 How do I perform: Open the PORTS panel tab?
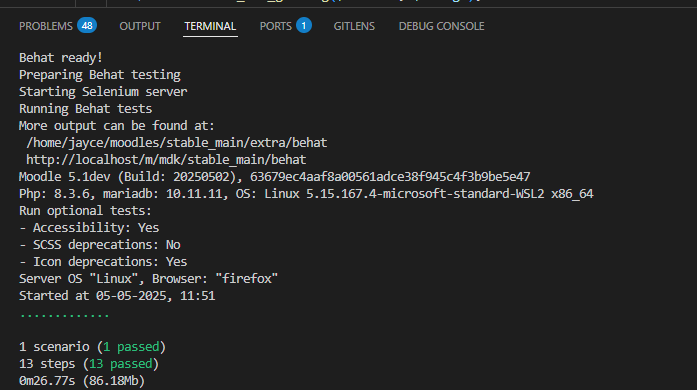coord(276,26)
